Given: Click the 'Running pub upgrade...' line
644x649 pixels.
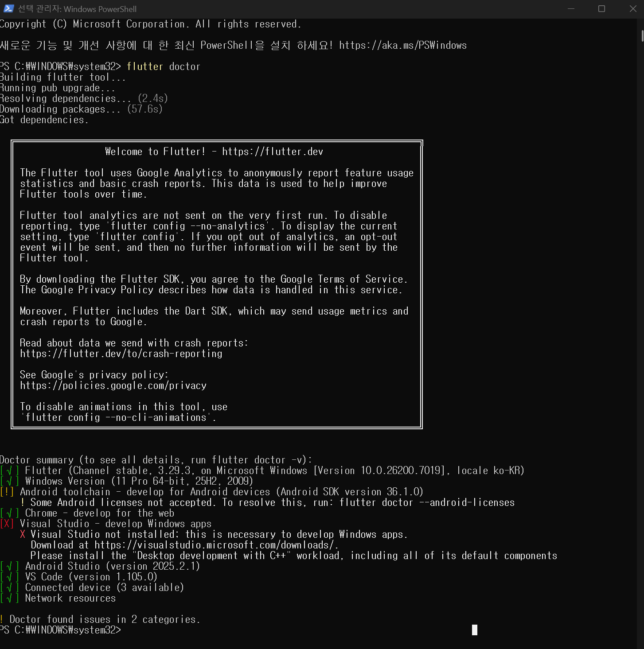Looking at the screenshot, I should click(58, 88).
